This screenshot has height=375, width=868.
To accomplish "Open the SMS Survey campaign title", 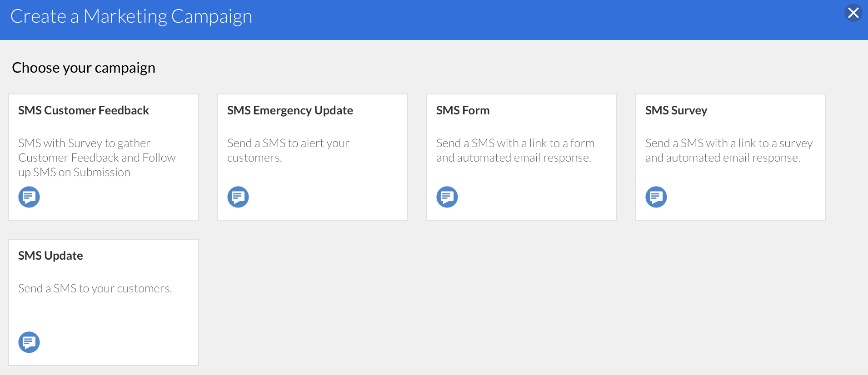I will click(x=676, y=110).
